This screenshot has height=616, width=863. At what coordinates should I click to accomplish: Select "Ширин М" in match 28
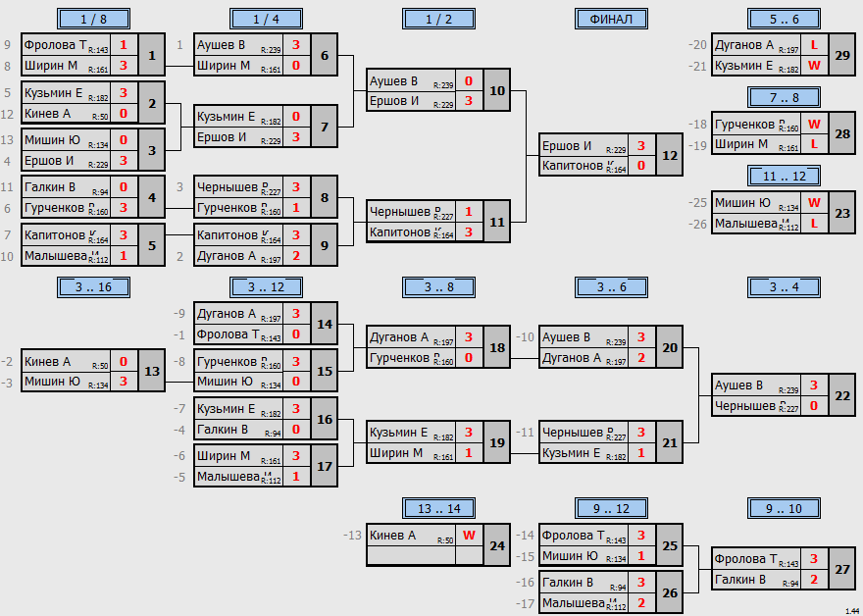pyautogui.click(x=740, y=144)
